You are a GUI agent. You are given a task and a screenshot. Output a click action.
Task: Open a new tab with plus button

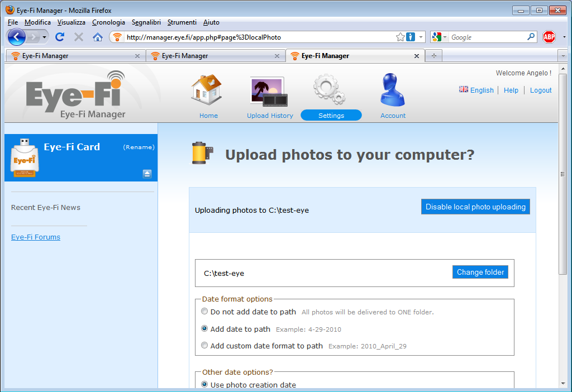pos(433,56)
